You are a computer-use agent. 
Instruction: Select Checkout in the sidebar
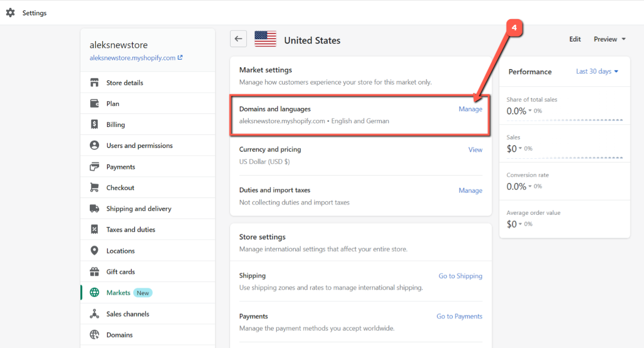(148, 188)
